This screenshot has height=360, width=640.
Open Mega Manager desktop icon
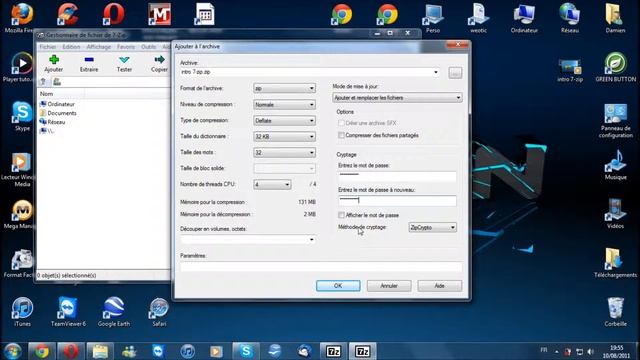click(20, 214)
